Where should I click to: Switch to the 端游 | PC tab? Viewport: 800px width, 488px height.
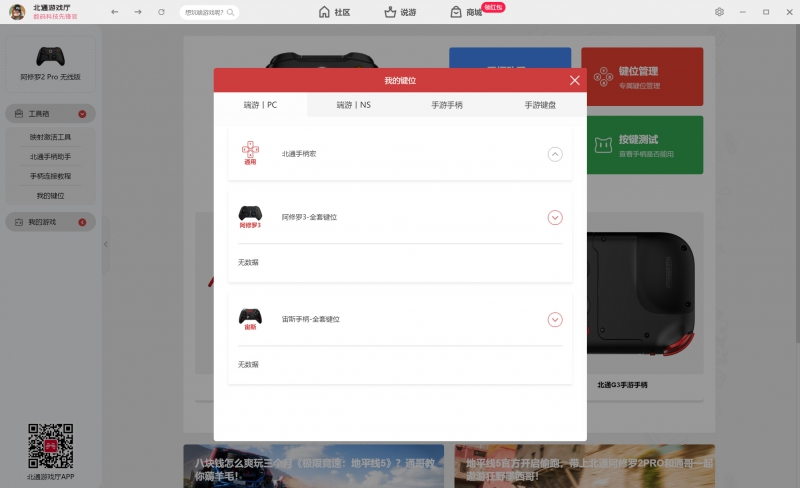(260, 105)
